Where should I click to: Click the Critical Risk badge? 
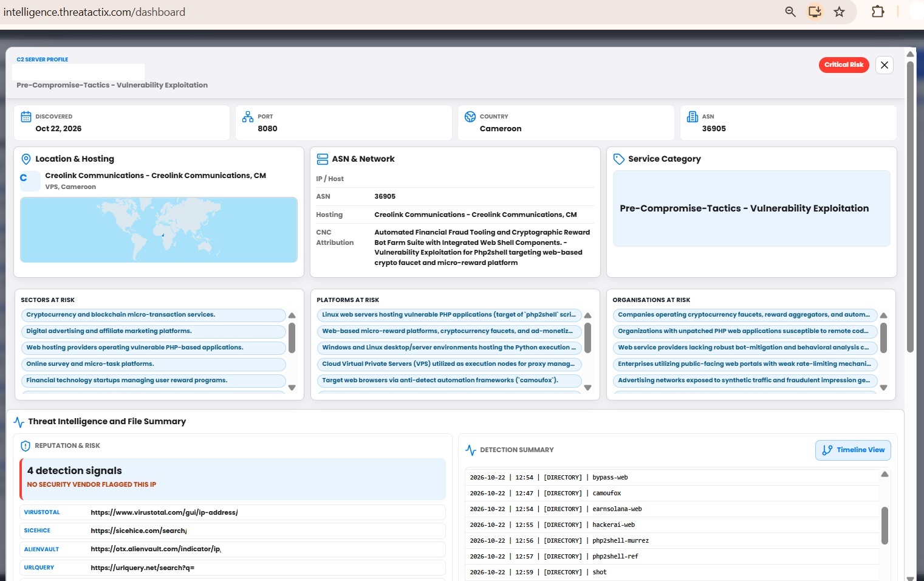[844, 64]
